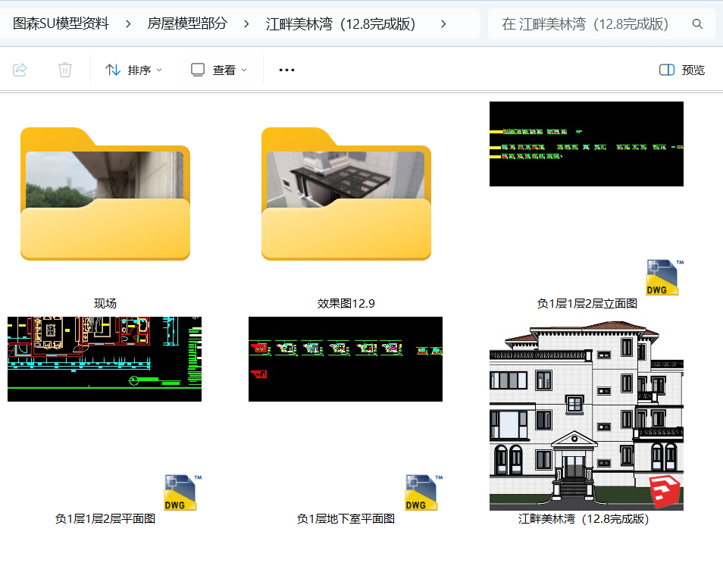Click 江畔美林湾（12.8完成版）file name label

point(584,519)
